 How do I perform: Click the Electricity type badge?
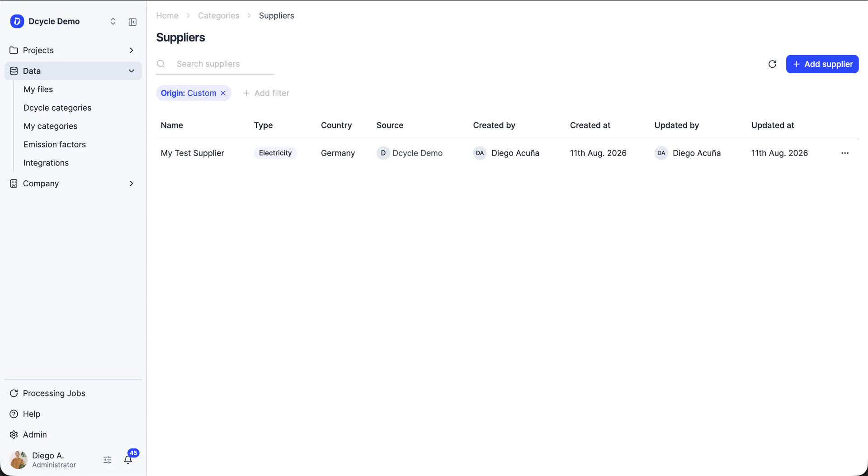click(275, 153)
